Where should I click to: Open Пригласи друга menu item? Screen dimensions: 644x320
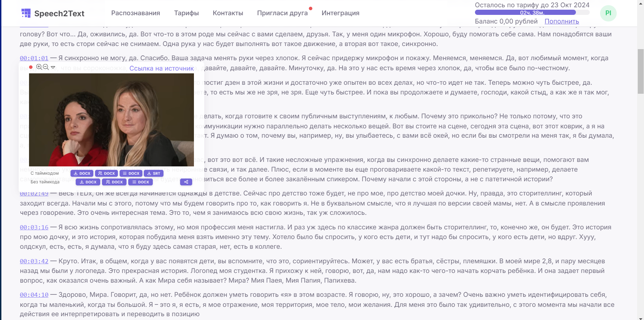[x=282, y=13]
